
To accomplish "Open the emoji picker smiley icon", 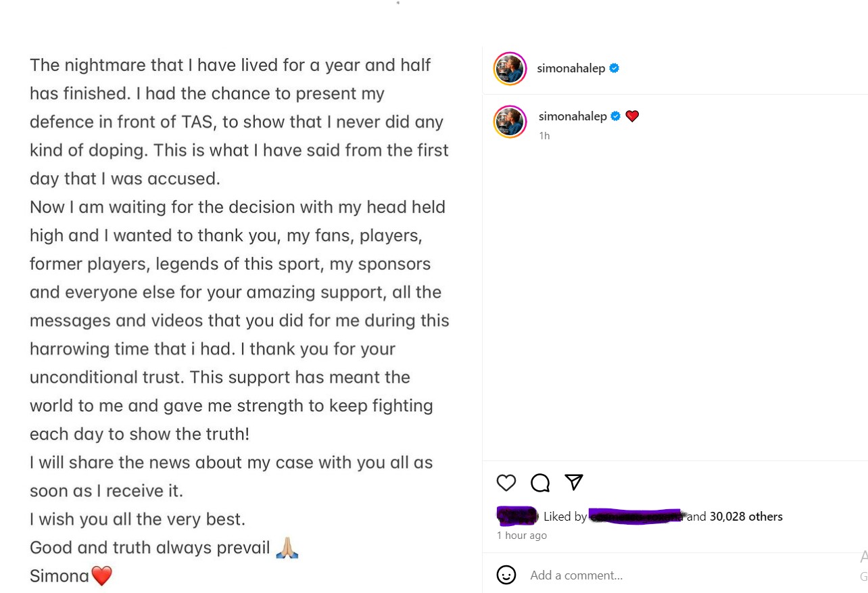I will [506, 575].
